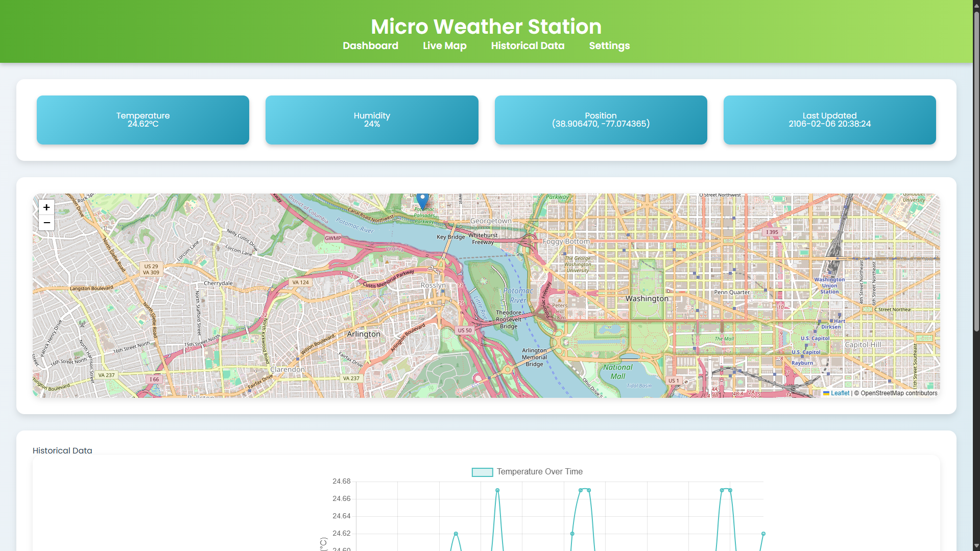Viewport: 980px width, 551px height.
Task: Click the Temperature Over Time legend label
Action: pos(539,472)
